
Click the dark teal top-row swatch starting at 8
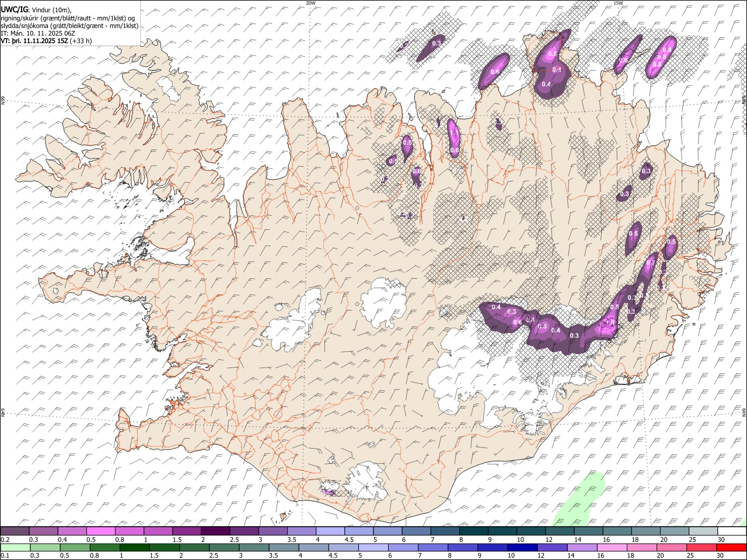point(474,531)
